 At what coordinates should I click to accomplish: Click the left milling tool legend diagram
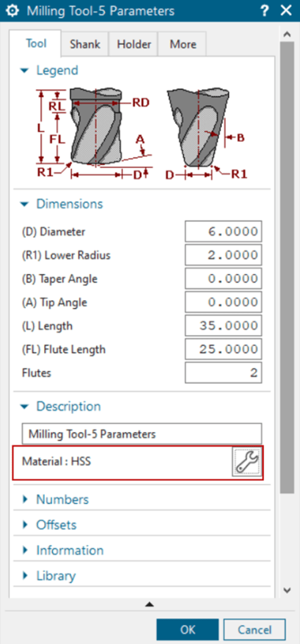pyautogui.click(x=95, y=132)
